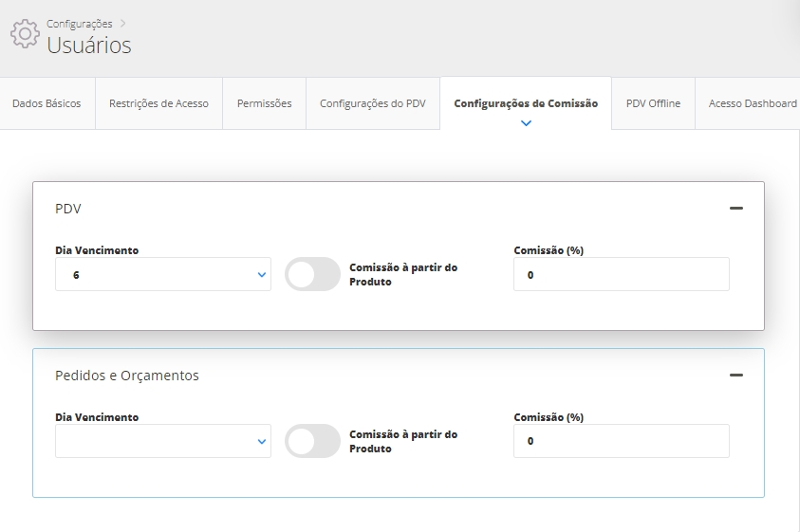Click the Usuários page title
This screenshot has height=532, width=800.
tap(89, 45)
